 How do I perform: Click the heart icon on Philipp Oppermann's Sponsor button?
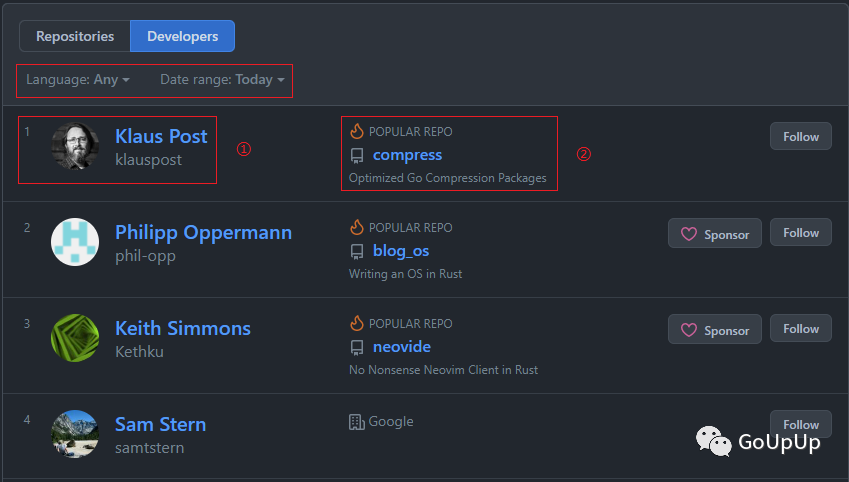[689, 234]
